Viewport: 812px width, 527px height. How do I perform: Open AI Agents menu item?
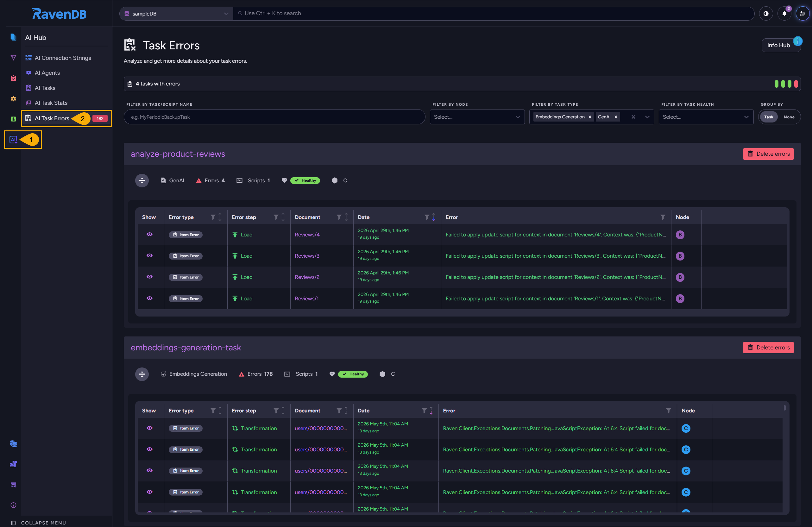coord(47,73)
